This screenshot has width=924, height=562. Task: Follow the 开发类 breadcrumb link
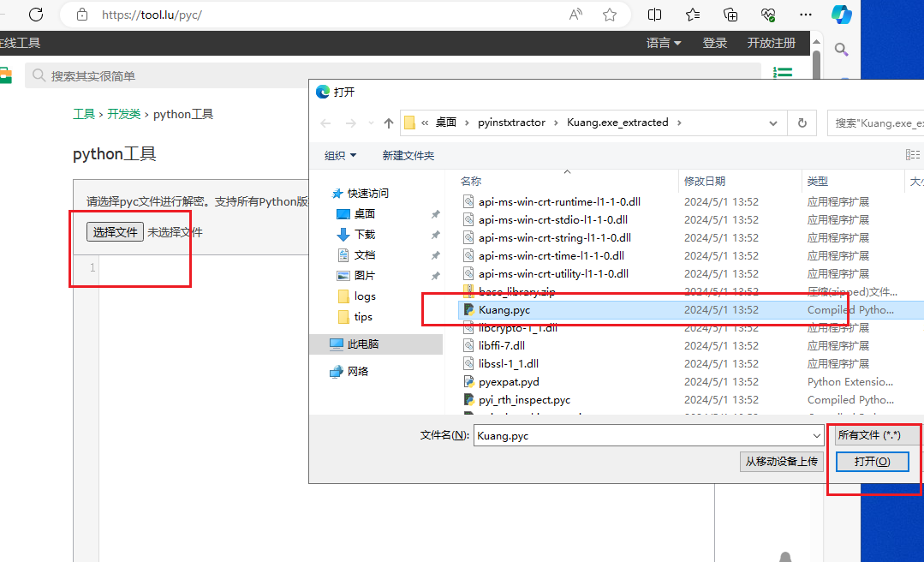pos(124,115)
